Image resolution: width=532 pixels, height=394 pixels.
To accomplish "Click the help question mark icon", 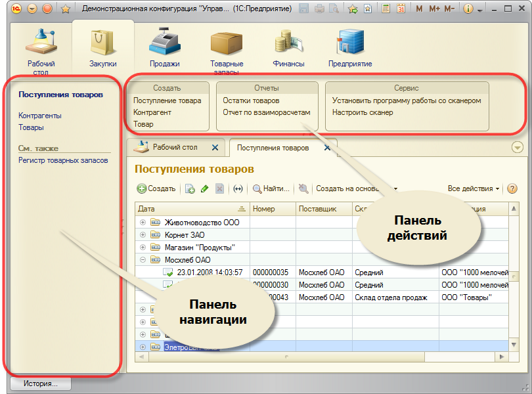I will [x=512, y=188].
